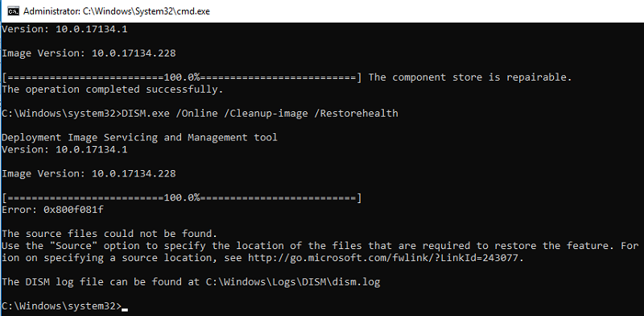
Task: Click the /Online parameter in the command
Action: pyautogui.click(x=196, y=113)
